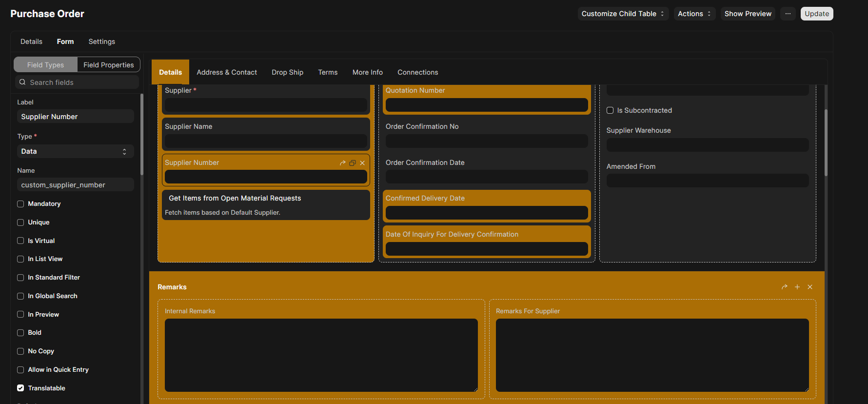The height and width of the screenshot is (404, 868).
Task: Click the Search fields input
Action: click(x=77, y=82)
